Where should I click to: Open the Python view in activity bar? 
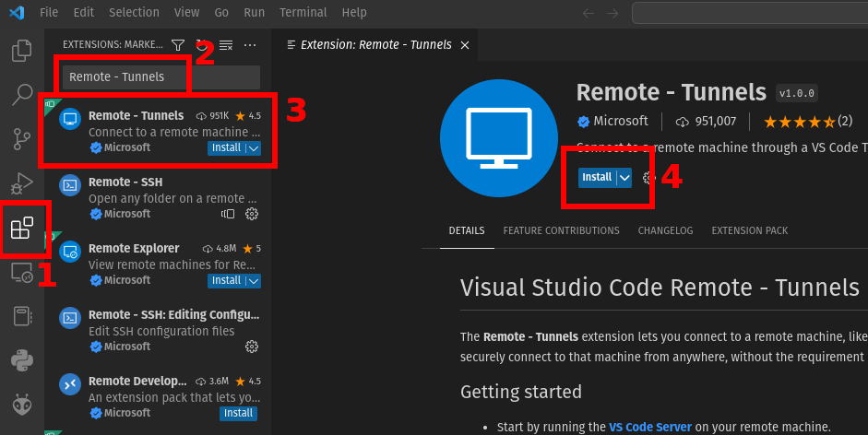tap(21, 360)
